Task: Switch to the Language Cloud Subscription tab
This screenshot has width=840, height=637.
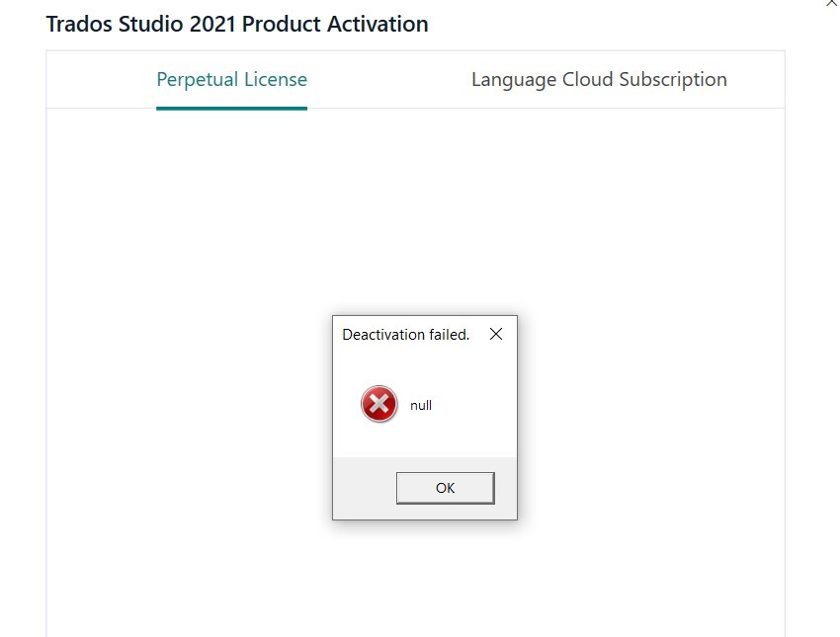Action: pos(600,79)
